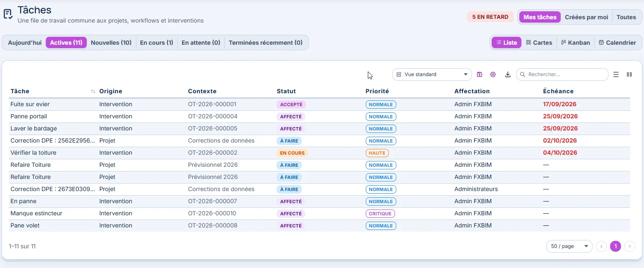Click context OT-2026-000010
Viewport: 644px width, 268px height.
(212, 213)
